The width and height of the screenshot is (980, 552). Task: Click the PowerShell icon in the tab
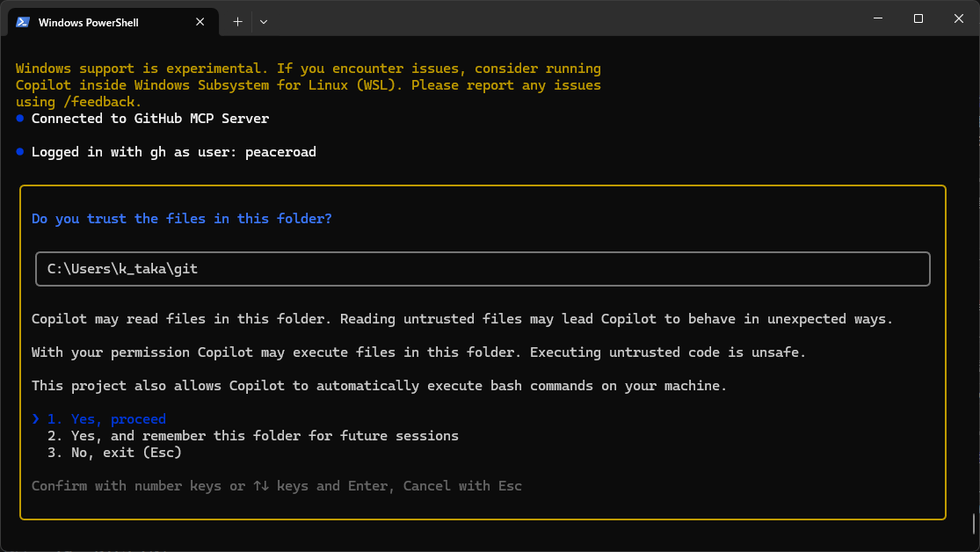(23, 22)
